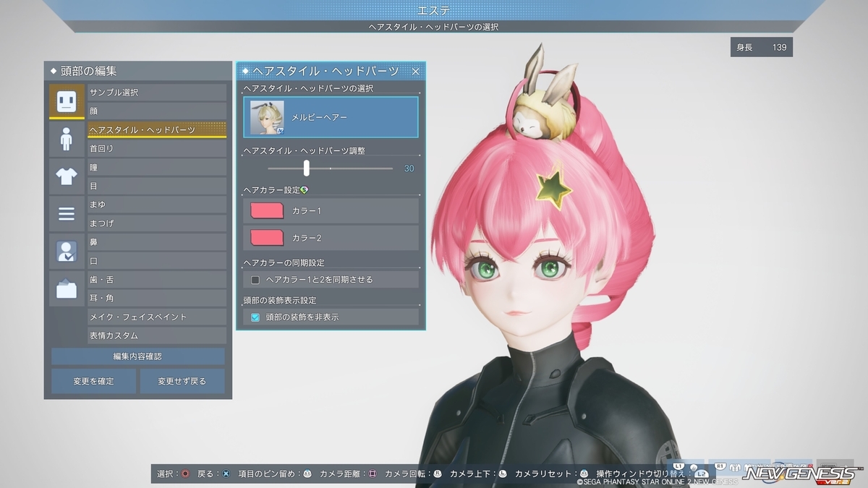This screenshot has height=488, width=868.
Task: Select 顔 in the head edit list
Action: pos(157,111)
